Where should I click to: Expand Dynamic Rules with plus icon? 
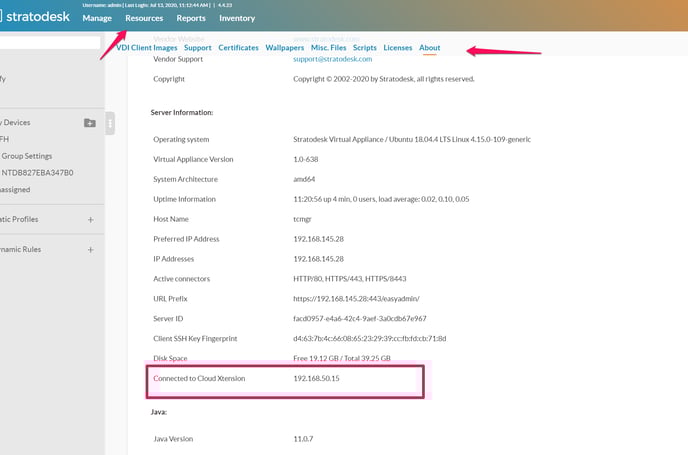[x=90, y=250]
